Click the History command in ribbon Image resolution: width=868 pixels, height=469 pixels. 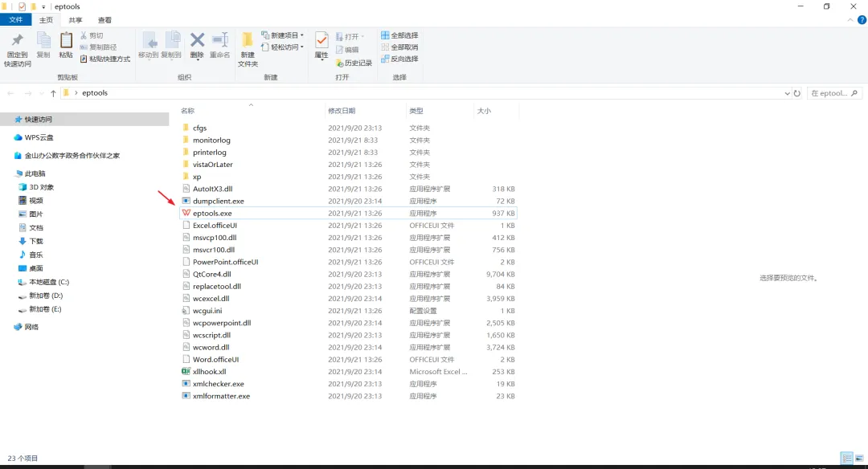(354, 63)
